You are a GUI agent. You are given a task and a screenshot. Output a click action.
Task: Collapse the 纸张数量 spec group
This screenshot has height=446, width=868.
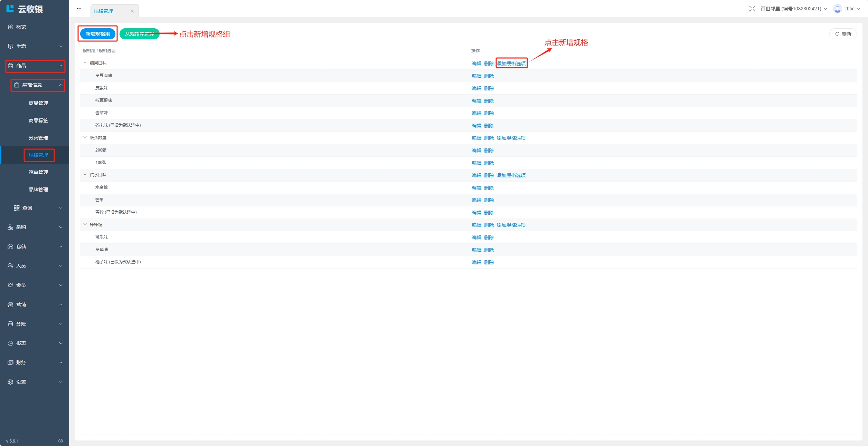(x=85, y=137)
